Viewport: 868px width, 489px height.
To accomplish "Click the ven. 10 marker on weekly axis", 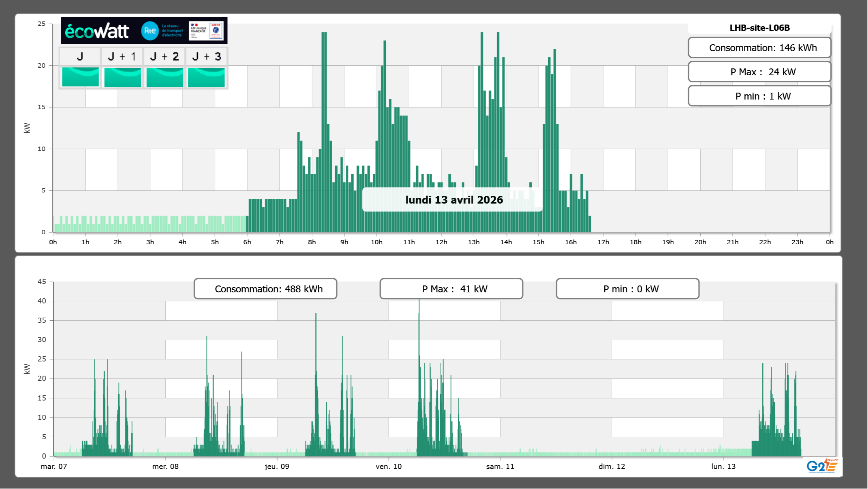I will coord(389,467).
